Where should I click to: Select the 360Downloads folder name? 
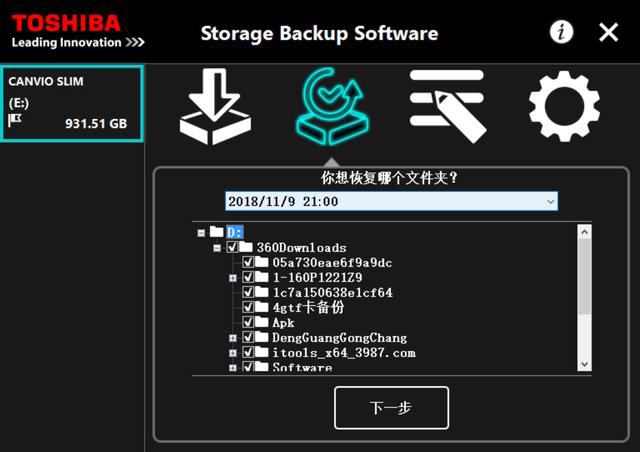click(301, 248)
